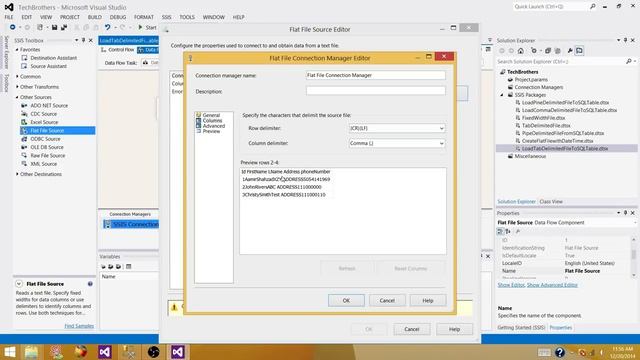Click the Start debugging button

(147, 27)
